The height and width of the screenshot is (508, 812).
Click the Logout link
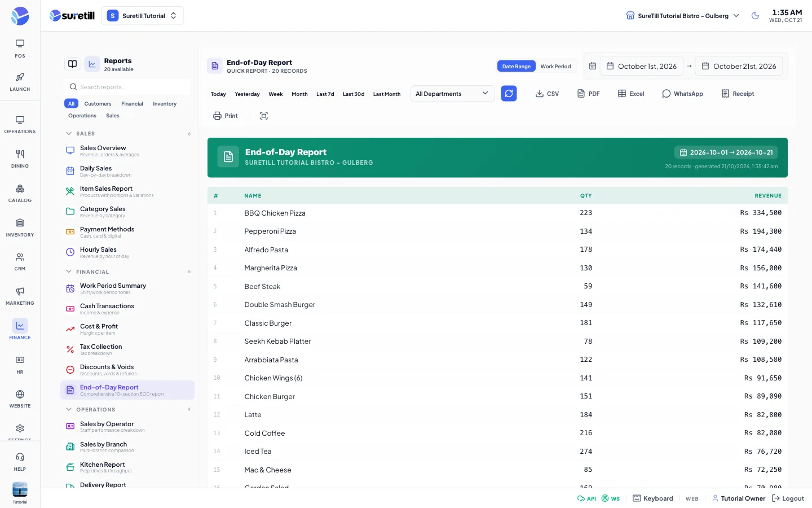[788, 498]
